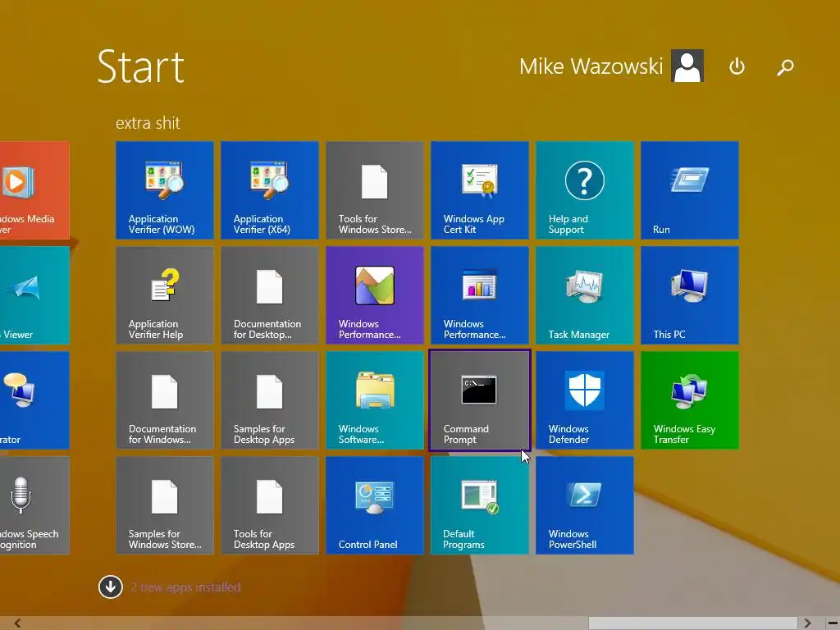
Task: Launch the Run tile
Action: pos(689,190)
